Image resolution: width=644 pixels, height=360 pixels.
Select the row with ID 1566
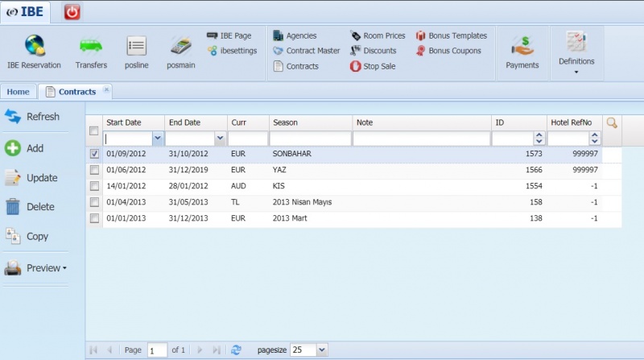pyautogui.click(x=353, y=170)
